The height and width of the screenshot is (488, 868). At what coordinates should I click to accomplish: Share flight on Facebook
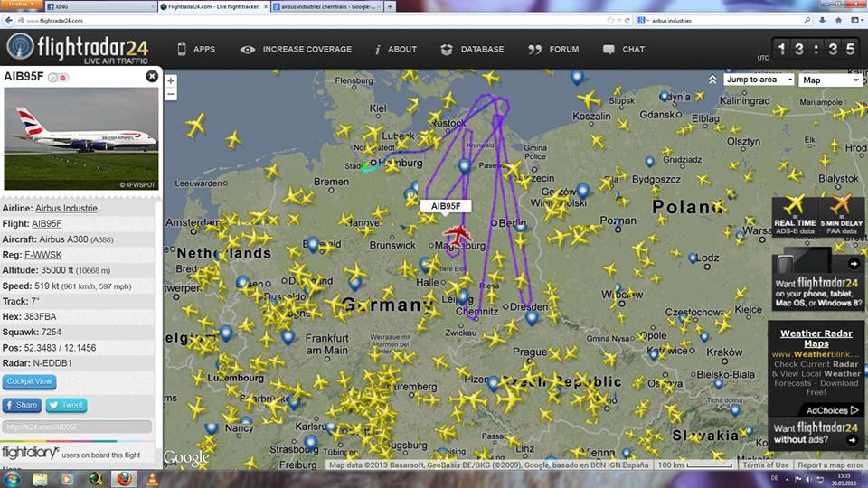[x=22, y=405]
